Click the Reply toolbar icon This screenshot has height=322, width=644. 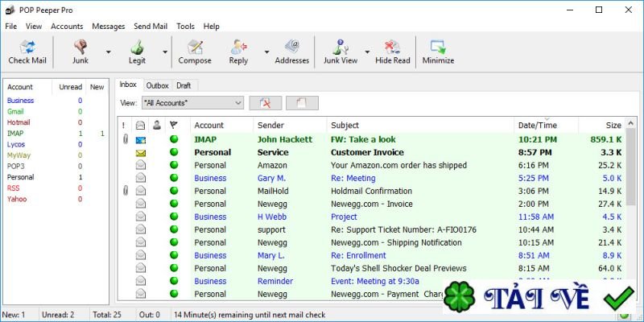(x=238, y=47)
